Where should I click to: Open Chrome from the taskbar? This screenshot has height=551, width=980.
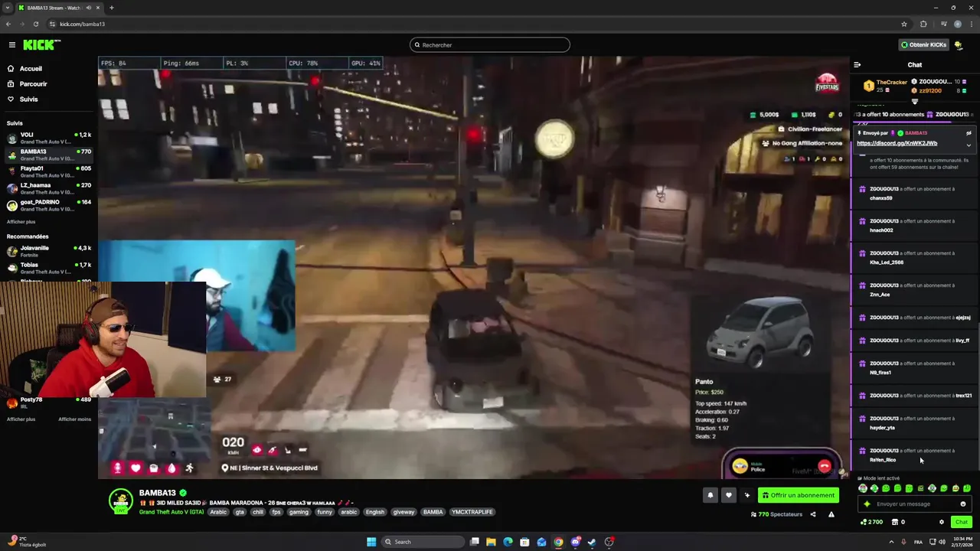coord(558,542)
